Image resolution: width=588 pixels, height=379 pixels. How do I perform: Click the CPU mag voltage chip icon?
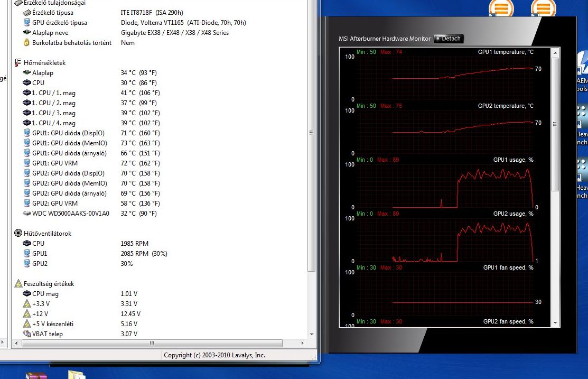click(26, 293)
